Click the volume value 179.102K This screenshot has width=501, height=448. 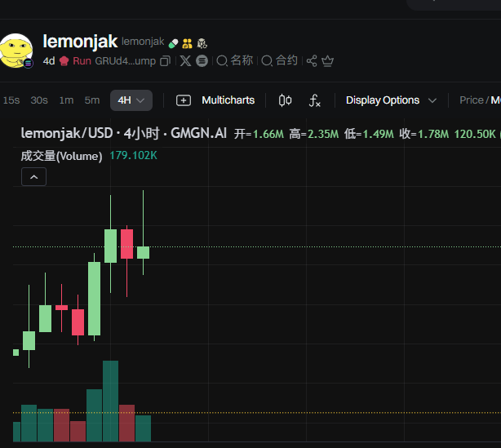[133, 156]
